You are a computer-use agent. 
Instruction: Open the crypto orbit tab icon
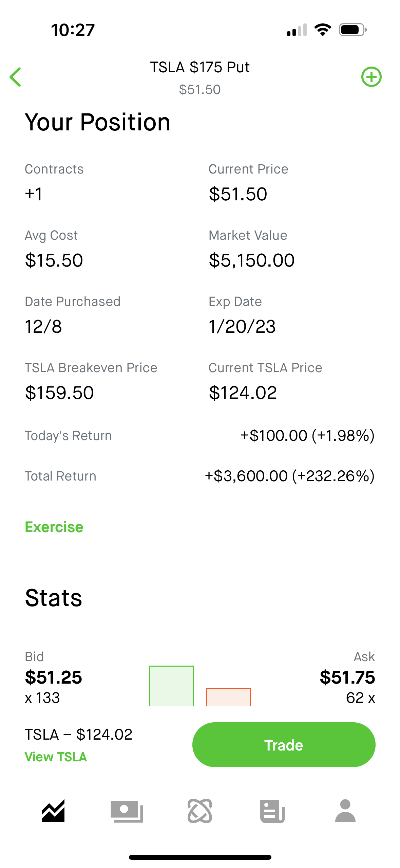click(200, 811)
